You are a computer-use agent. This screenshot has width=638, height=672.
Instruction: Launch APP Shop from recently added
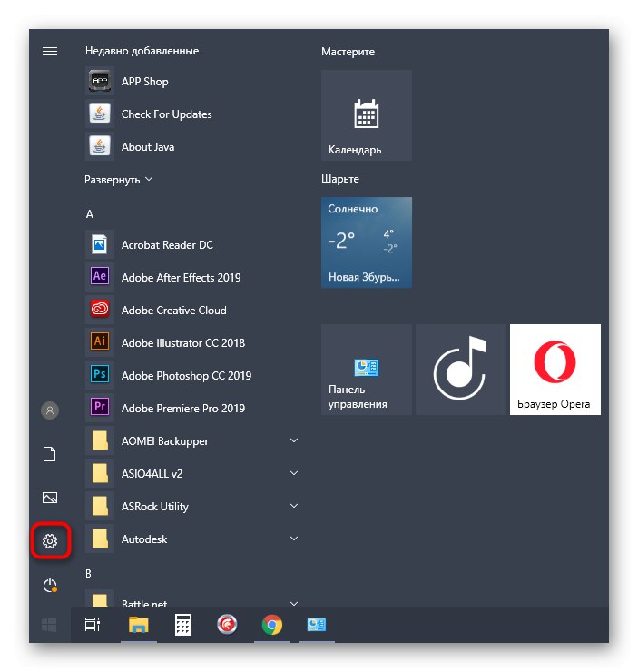[x=191, y=81]
